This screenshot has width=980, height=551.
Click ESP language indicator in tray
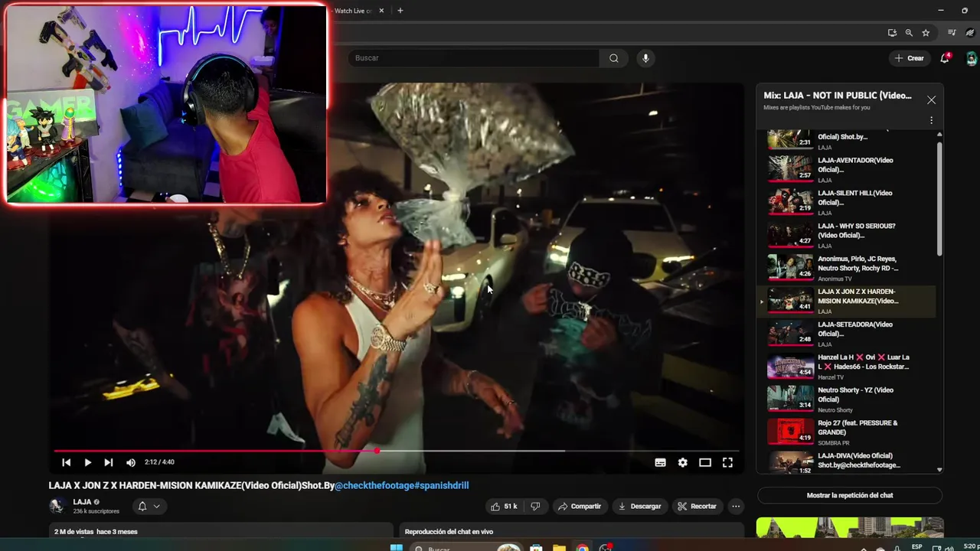917,547
